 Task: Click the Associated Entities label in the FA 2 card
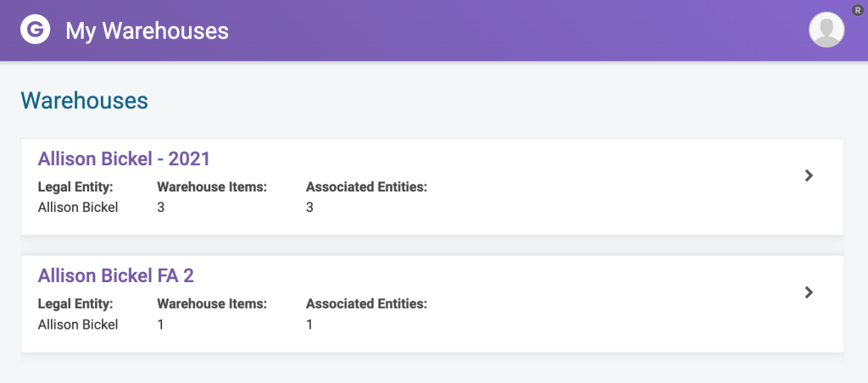point(366,304)
